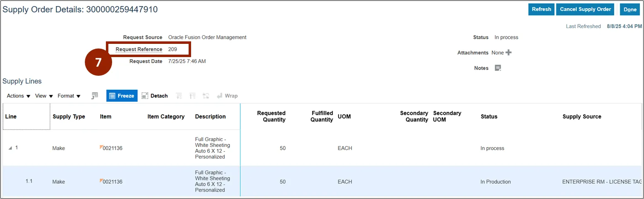Viewport: 644px width, 199px height.
Task: Click the tree hierarchy toolbar icon
Action: (x=206, y=96)
